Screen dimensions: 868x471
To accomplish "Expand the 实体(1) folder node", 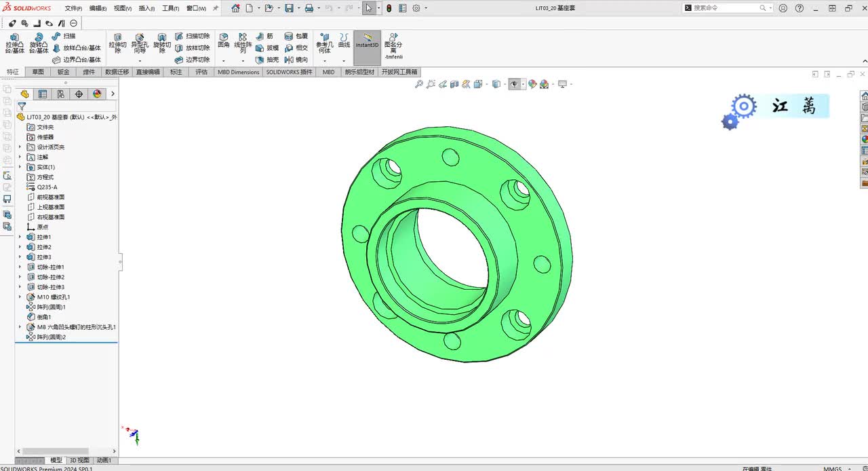I will point(20,167).
